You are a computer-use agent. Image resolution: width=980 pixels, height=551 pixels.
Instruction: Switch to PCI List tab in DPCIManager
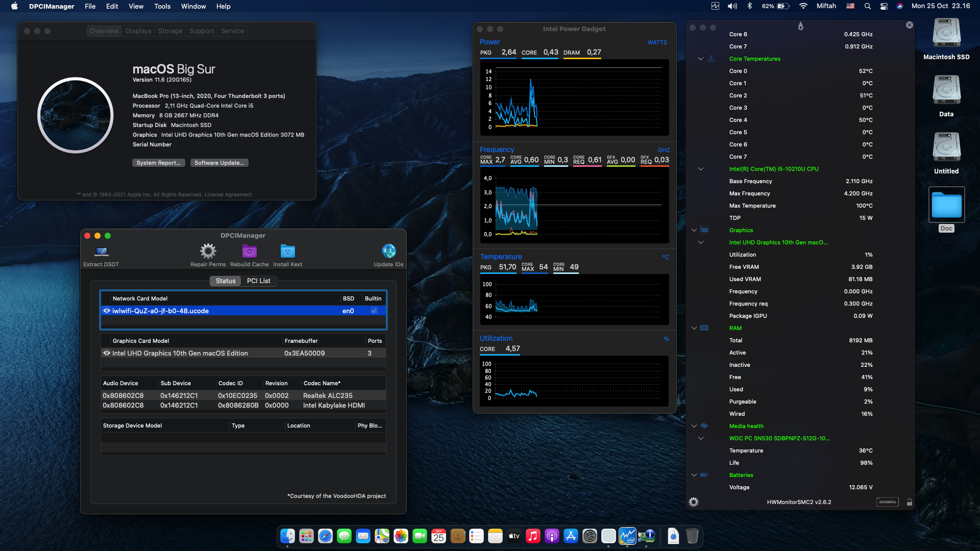(x=259, y=281)
